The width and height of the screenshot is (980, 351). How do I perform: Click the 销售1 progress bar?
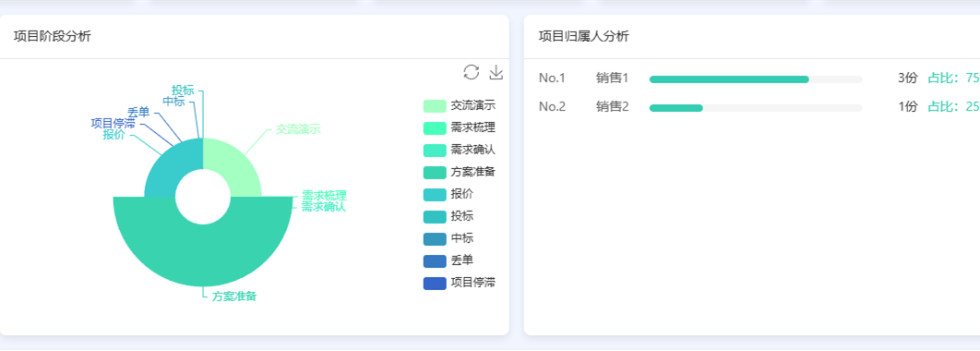click(756, 79)
